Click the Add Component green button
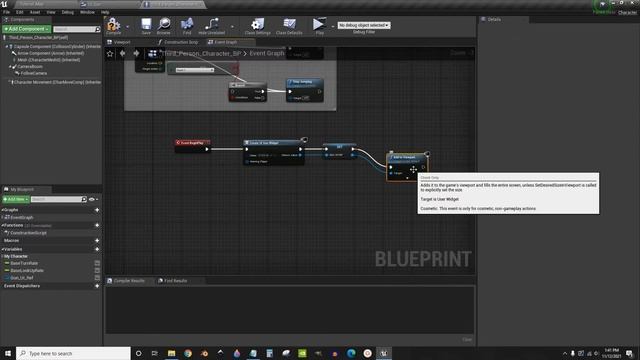 (x=27, y=29)
